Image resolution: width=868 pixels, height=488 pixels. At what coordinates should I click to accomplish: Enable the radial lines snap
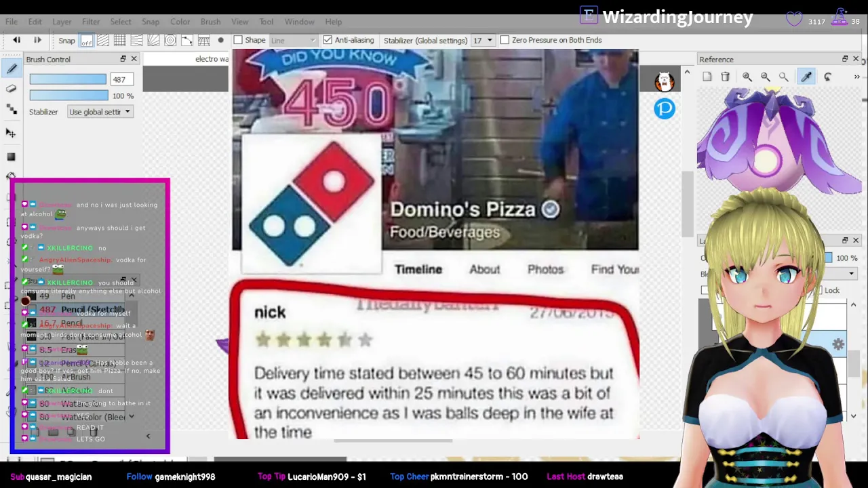[153, 41]
